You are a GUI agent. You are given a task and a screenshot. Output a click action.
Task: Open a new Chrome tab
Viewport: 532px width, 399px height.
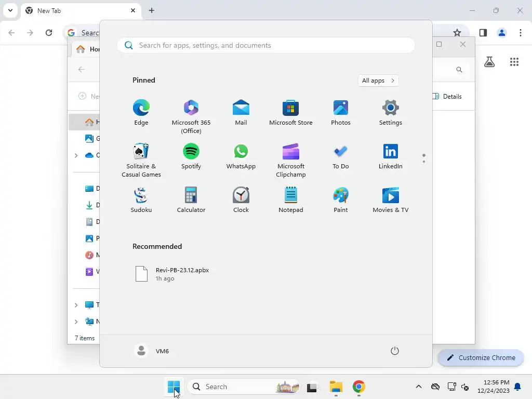point(152,10)
